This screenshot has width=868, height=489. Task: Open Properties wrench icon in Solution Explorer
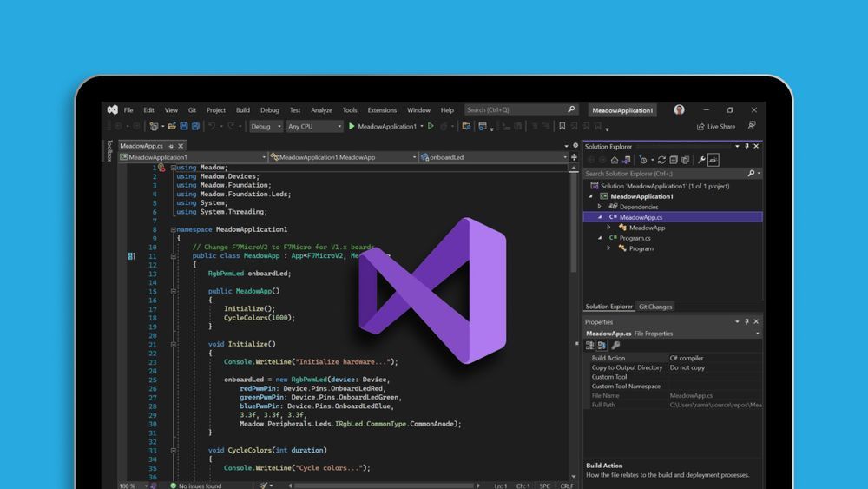(701, 160)
